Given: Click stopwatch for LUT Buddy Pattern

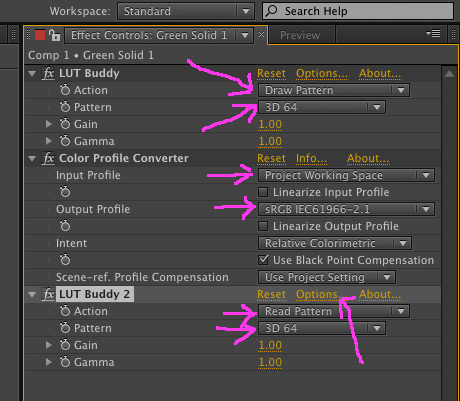Looking at the screenshot, I should click(65, 107).
